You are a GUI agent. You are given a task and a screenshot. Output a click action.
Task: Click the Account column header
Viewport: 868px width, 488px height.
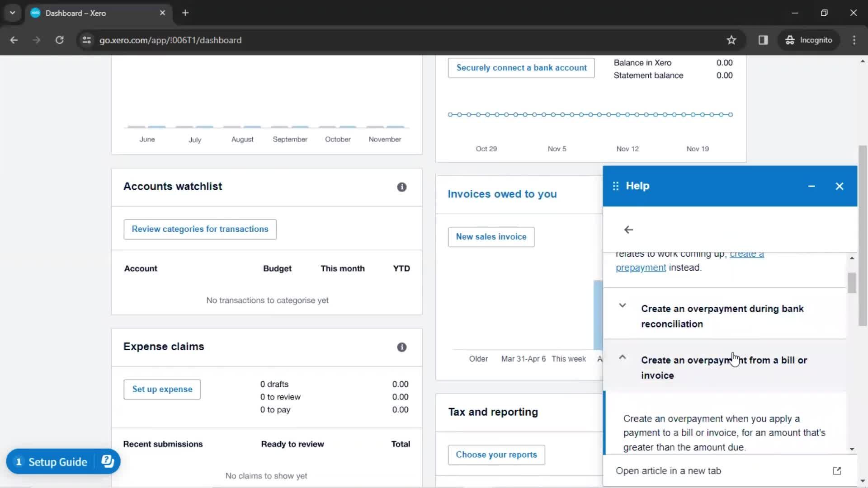pos(141,268)
